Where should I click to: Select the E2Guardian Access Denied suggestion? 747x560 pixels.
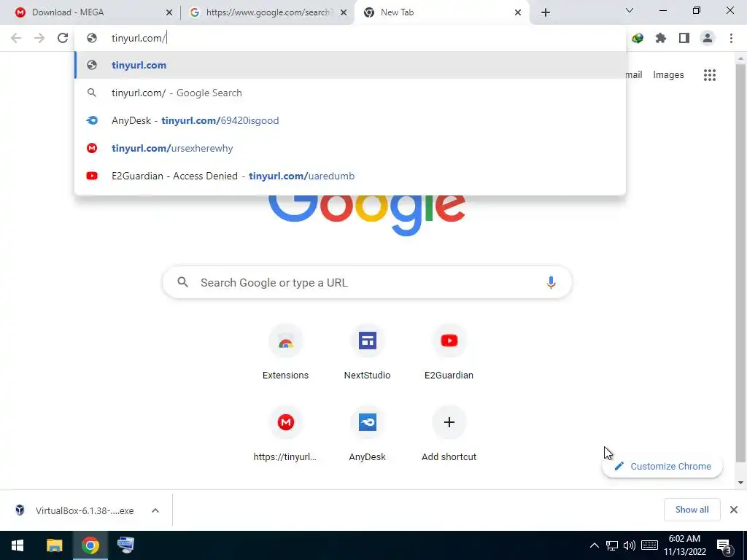350,176
